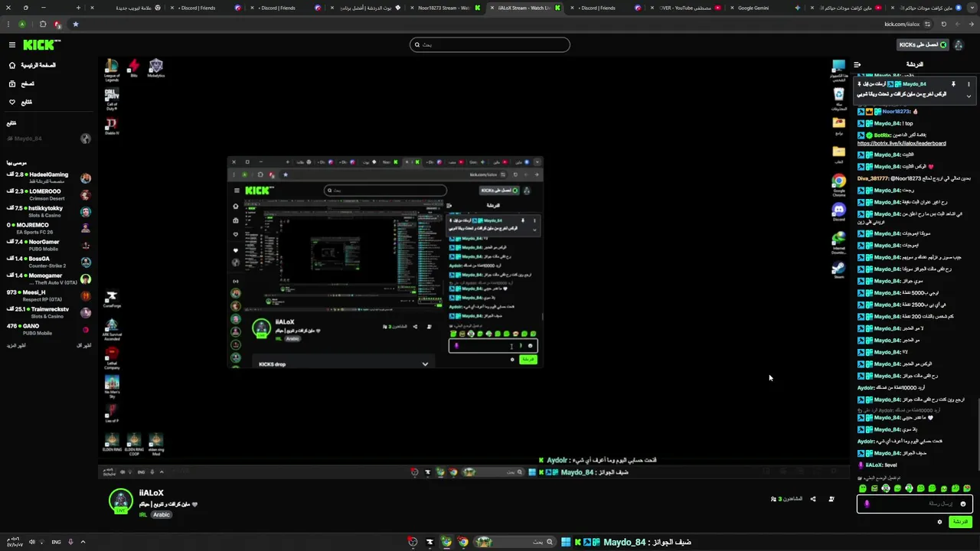Open Mobalytics desktop shortcut in stream

pyautogui.click(x=156, y=69)
